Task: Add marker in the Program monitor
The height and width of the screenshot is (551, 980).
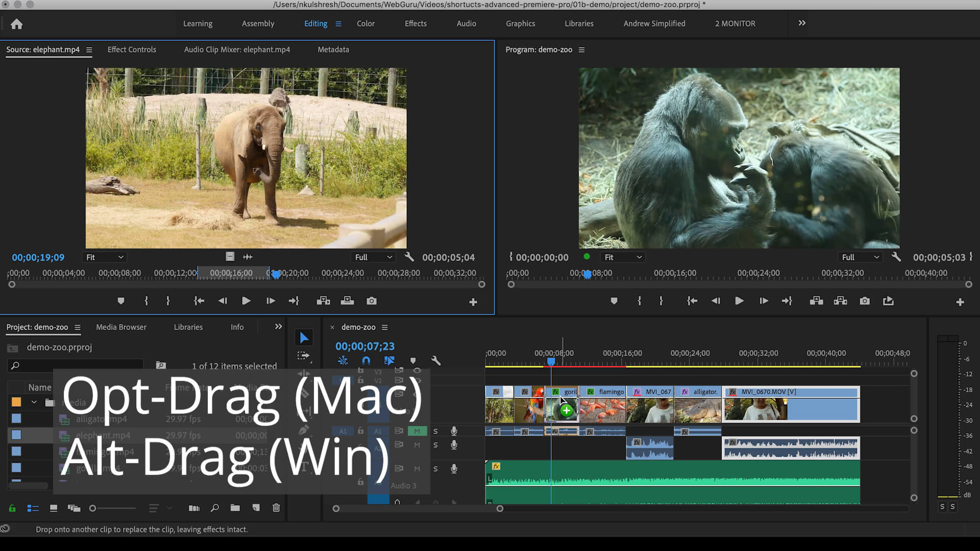Action: click(614, 301)
